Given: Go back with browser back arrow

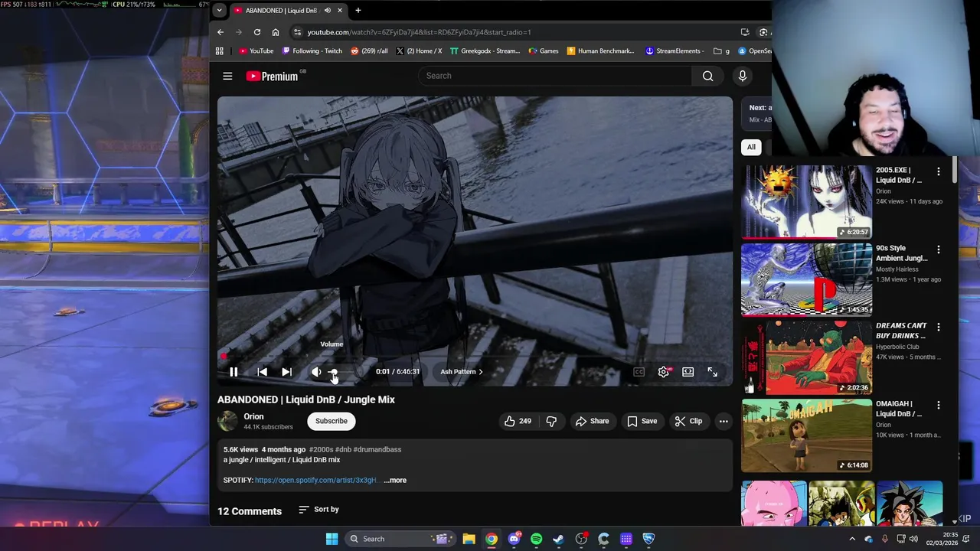Looking at the screenshot, I should point(220,32).
